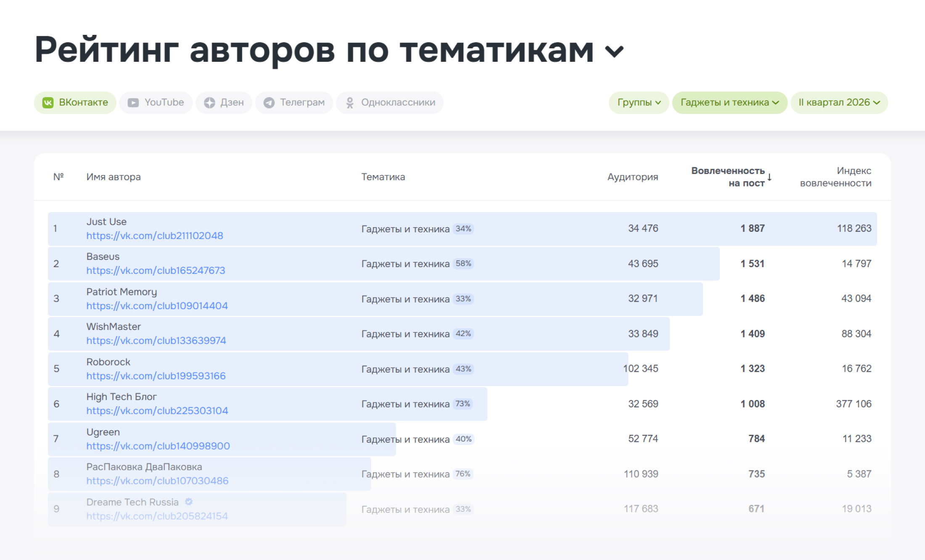The image size is (925, 560).
Task: Click the sort arrow beside Вовлеченность на пост
Action: (769, 177)
